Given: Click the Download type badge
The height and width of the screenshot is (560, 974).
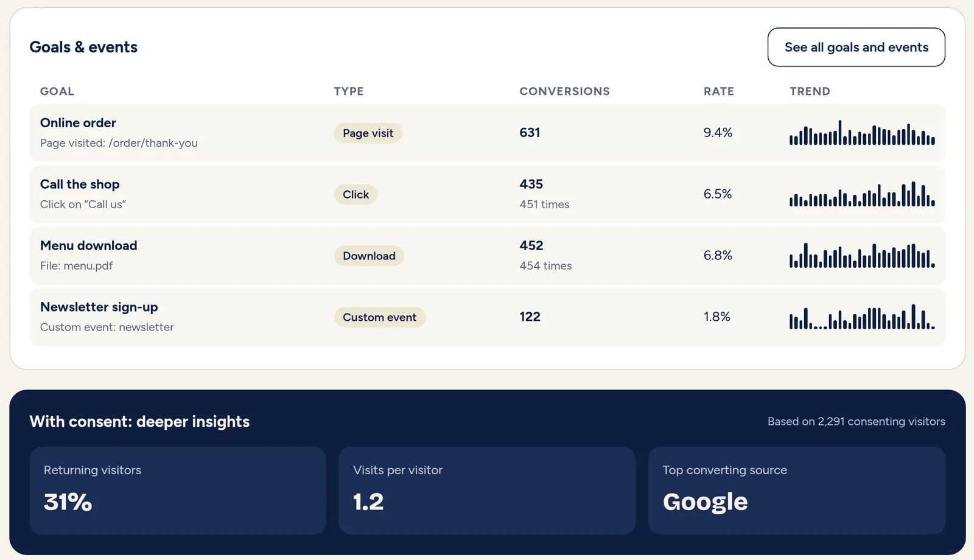Looking at the screenshot, I should click(x=369, y=256).
